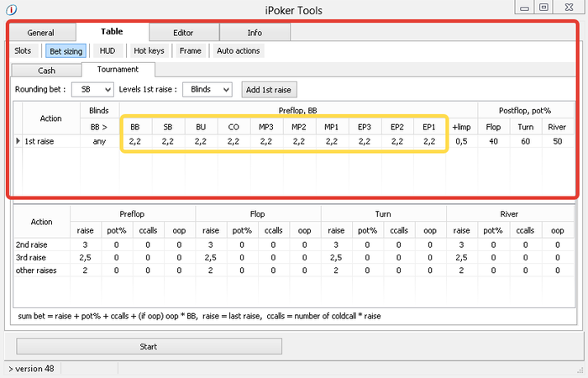This screenshot has width=588, height=378.
Task: Click the 2,2 value under MP3 column
Action: click(266, 141)
